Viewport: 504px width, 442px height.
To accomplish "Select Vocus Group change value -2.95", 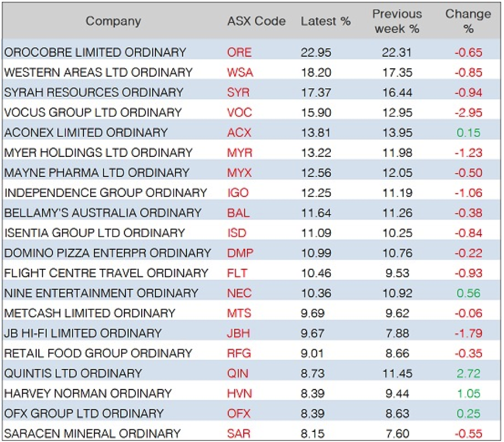I will [468, 112].
